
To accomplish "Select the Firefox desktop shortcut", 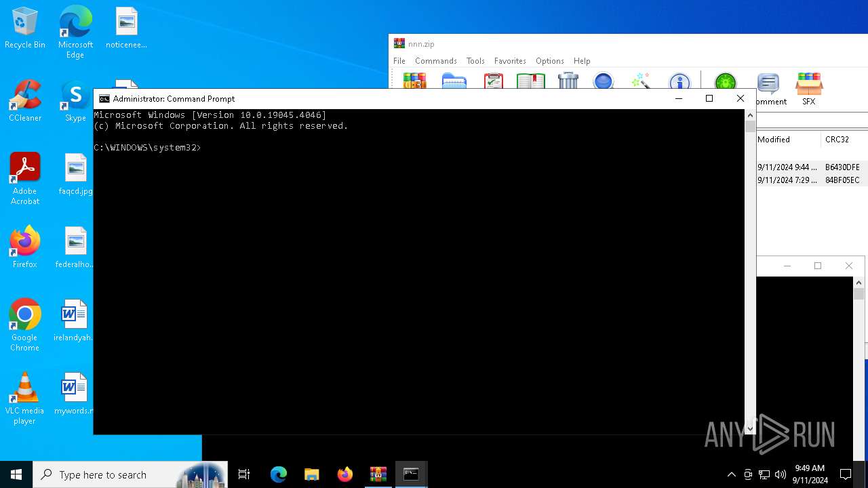I will pos(25,248).
